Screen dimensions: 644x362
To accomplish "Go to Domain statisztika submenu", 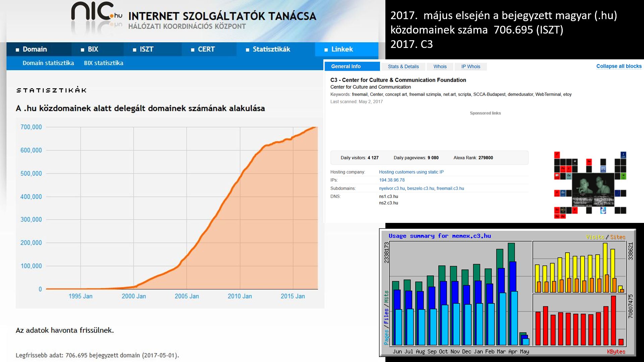I will click(48, 63).
